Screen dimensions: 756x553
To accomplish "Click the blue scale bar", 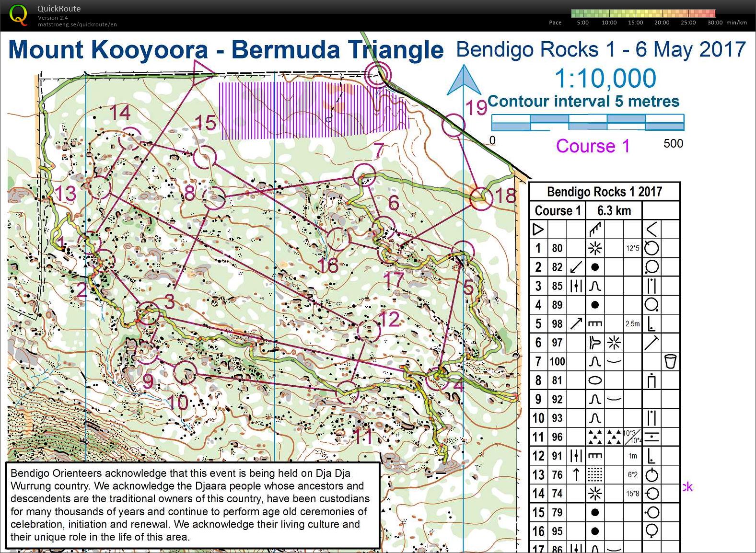I will click(x=587, y=123).
